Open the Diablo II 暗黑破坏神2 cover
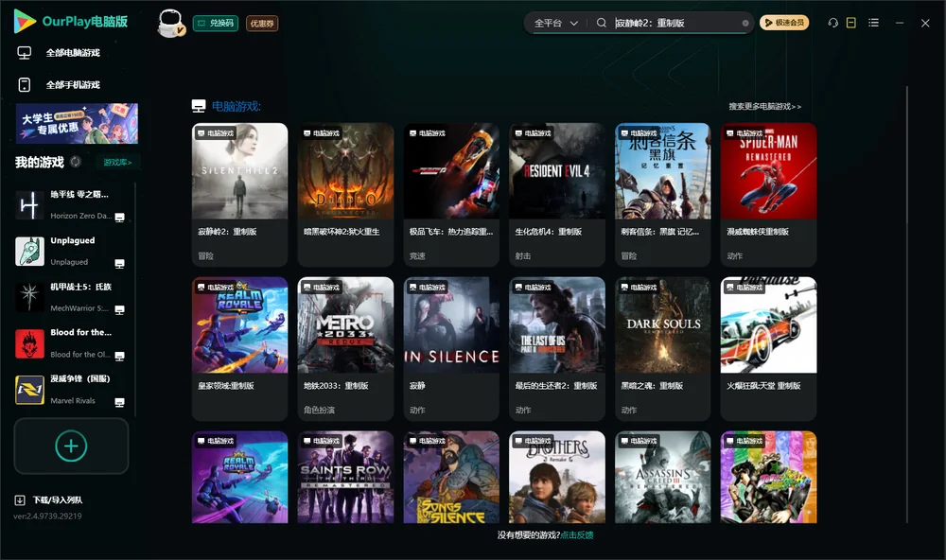The width and height of the screenshot is (946, 560). [345, 171]
